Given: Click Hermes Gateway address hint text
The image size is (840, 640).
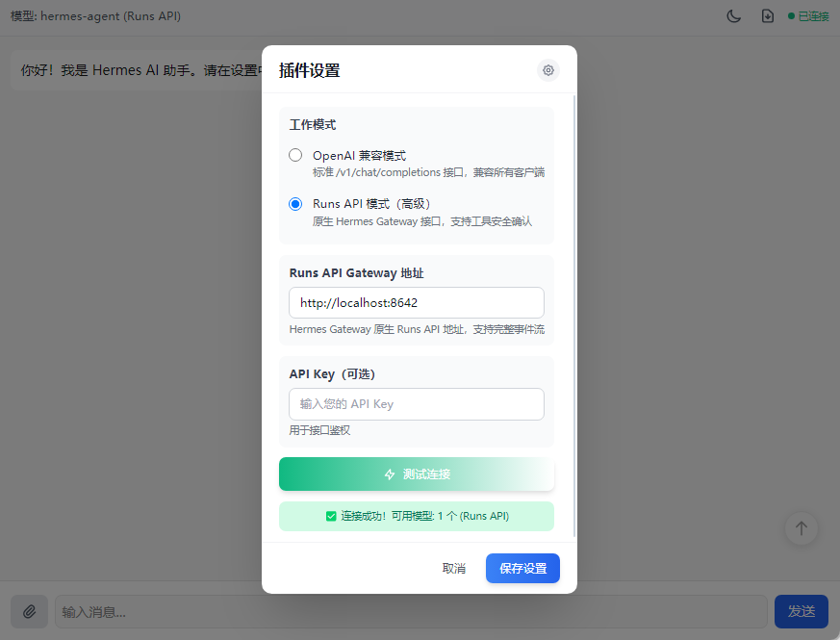Looking at the screenshot, I should pyautogui.click(x=417, y=329).
